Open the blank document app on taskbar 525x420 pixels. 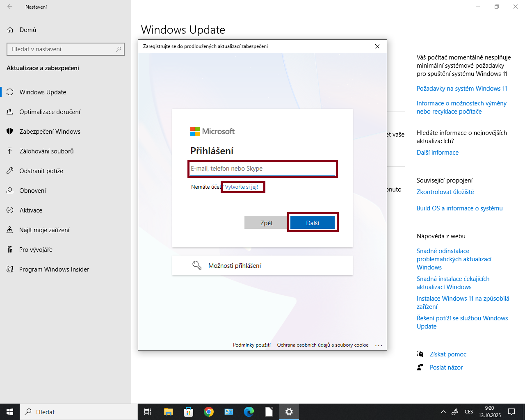pyautogui.click(x=269, y=412)
